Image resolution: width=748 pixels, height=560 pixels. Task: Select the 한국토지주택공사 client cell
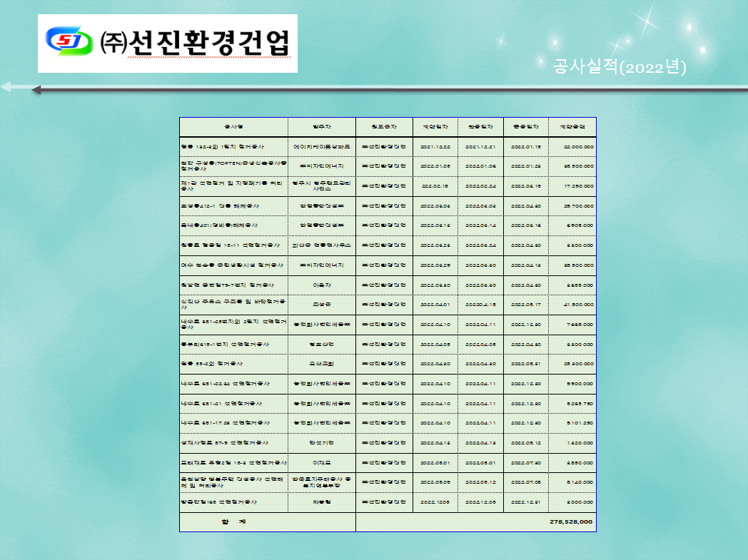pos(322,482)
